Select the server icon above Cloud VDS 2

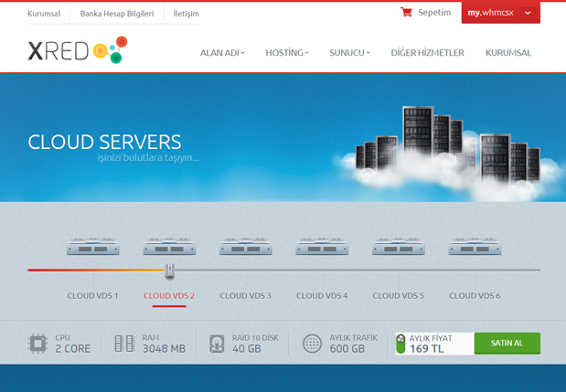pyautogui.click(x=169, y=247)
